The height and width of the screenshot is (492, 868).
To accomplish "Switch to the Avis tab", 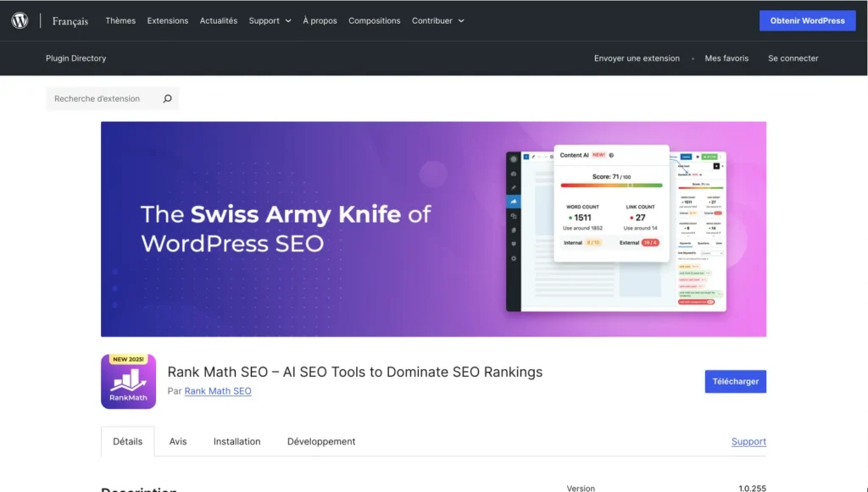I will pos(177,441).
